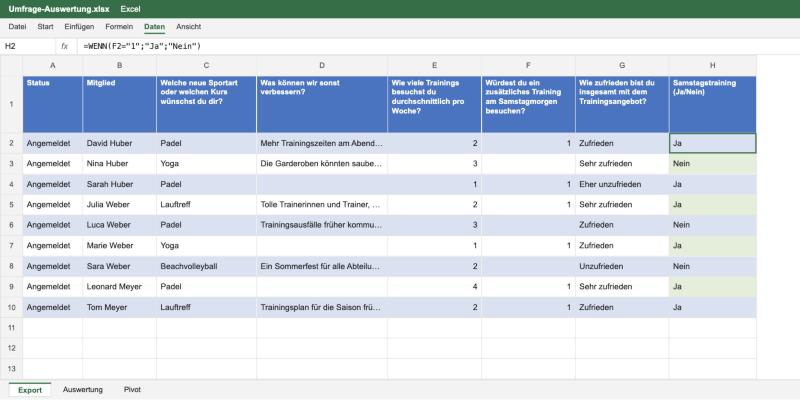Select row 13 header

[11, 369]
